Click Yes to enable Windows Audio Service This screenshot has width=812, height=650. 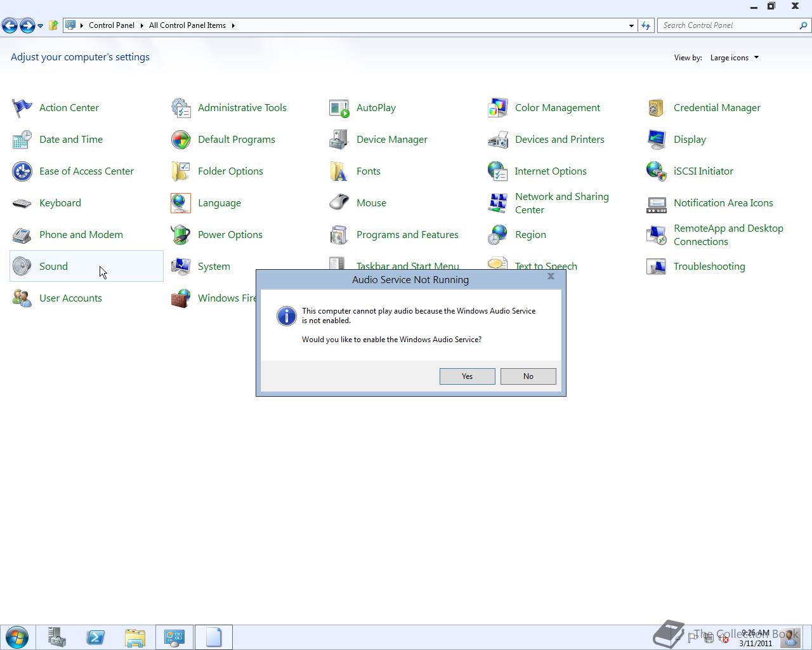pyautogui.click(x=468, y=376)
